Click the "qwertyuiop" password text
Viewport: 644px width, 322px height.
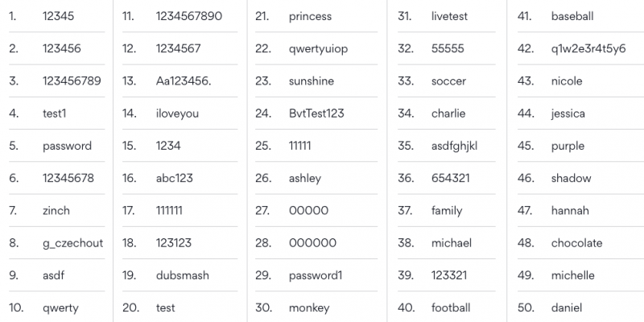coord(319,49)
